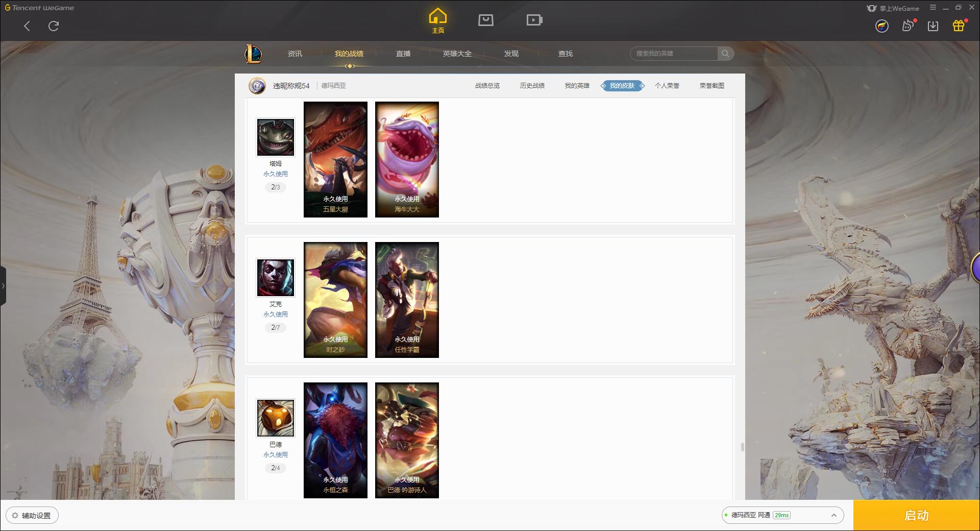
Task: Click the 艾克 champion name
Action: (276, 304)
